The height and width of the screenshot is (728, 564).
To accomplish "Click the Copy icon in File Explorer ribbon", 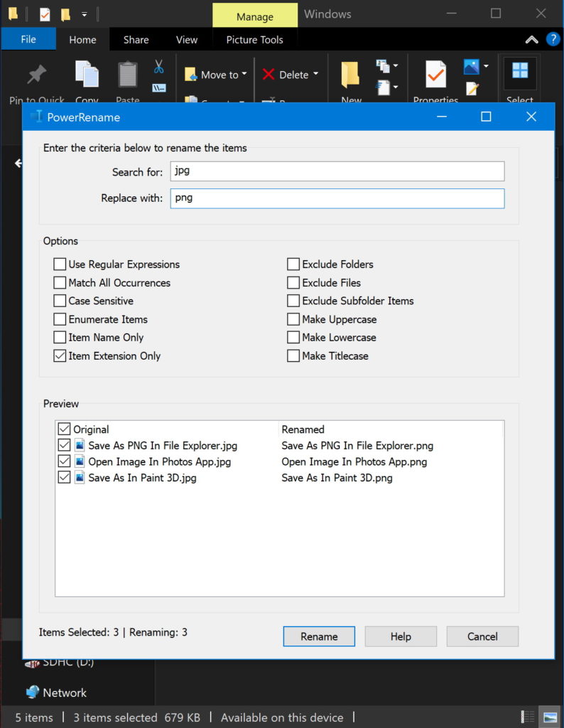I will pyautogui.click(x=87, y=74).
